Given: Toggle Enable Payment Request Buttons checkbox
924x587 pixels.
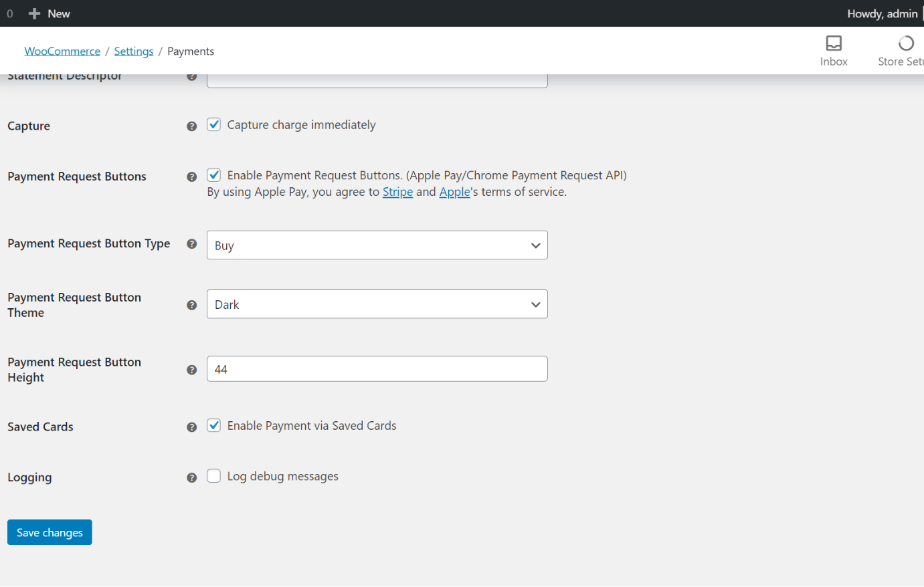Looking at the screenshot, I should click(x=214, y=175).
